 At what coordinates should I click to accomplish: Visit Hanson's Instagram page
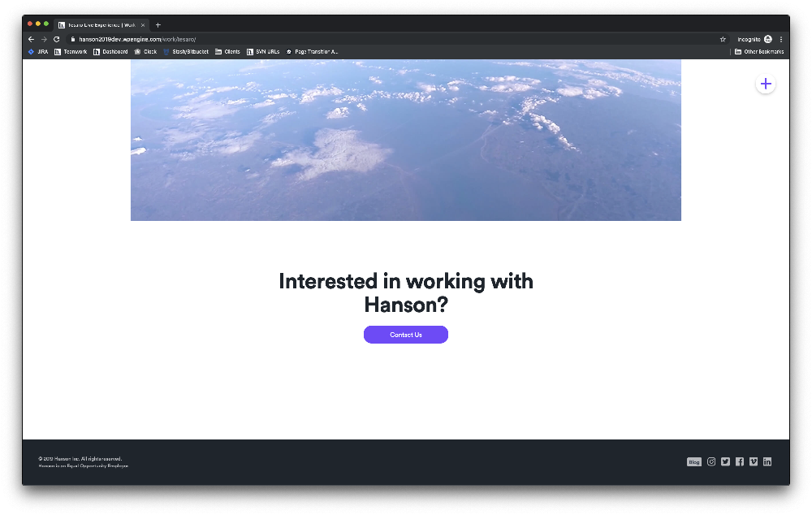pos(711,461)
